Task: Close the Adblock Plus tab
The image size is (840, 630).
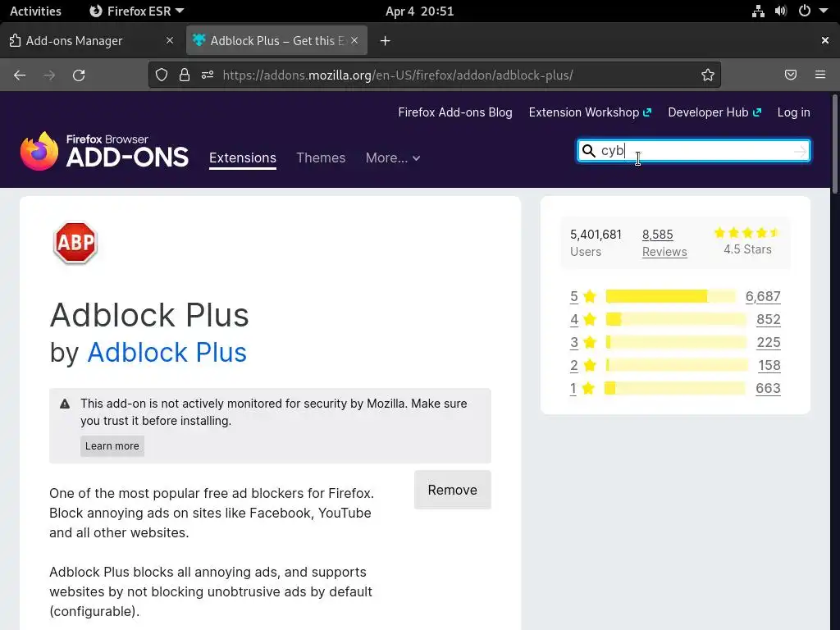Action: (354, 41)
